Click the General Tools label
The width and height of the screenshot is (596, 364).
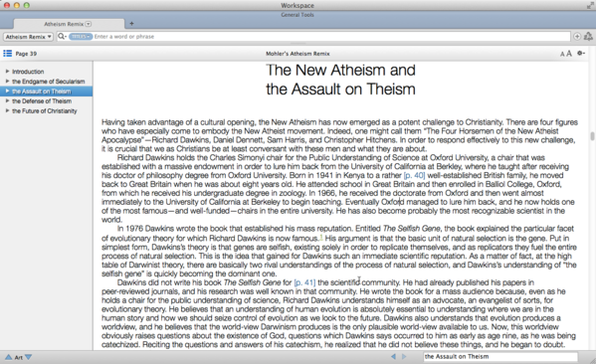(298, 15)
